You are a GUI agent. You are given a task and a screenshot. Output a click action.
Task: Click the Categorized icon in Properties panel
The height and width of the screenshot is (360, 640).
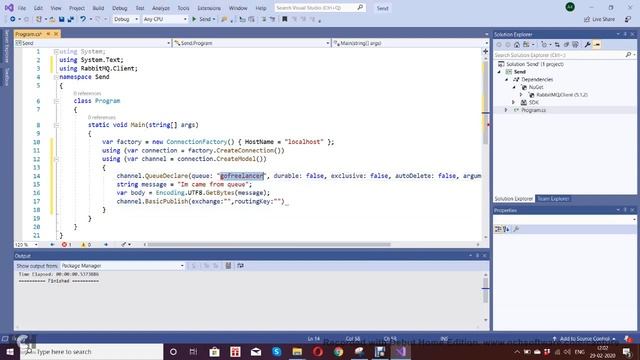coord(498,229)
